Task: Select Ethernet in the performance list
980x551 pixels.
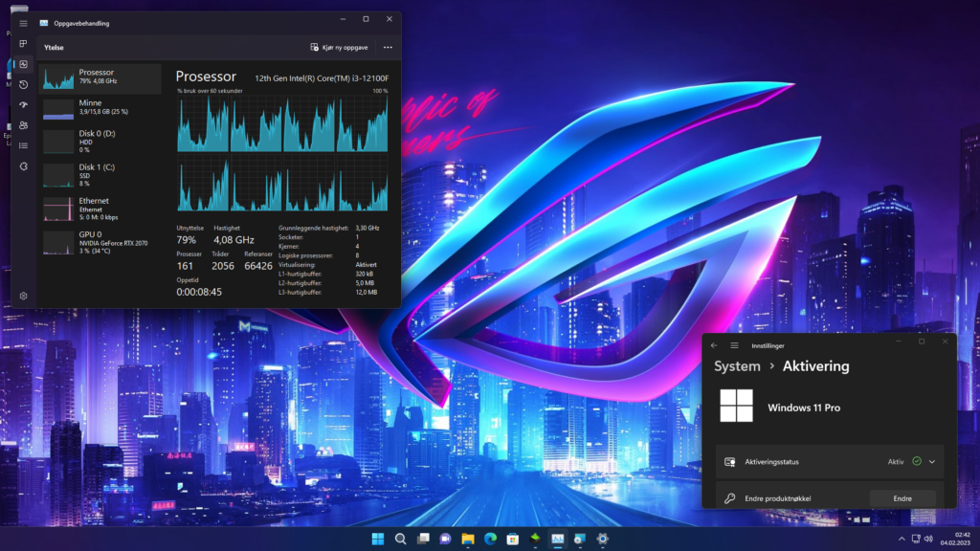Action: coord(100,209)
